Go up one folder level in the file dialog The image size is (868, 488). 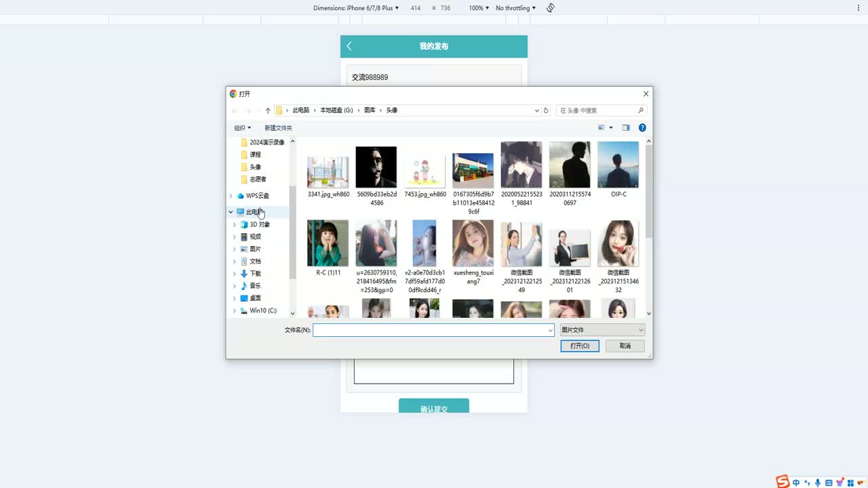click(268, 110)
